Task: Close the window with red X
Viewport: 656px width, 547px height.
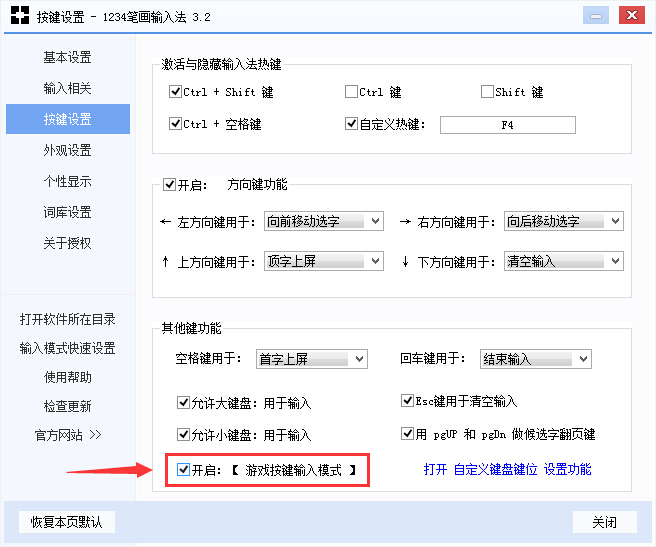Action: pos(630,14)
